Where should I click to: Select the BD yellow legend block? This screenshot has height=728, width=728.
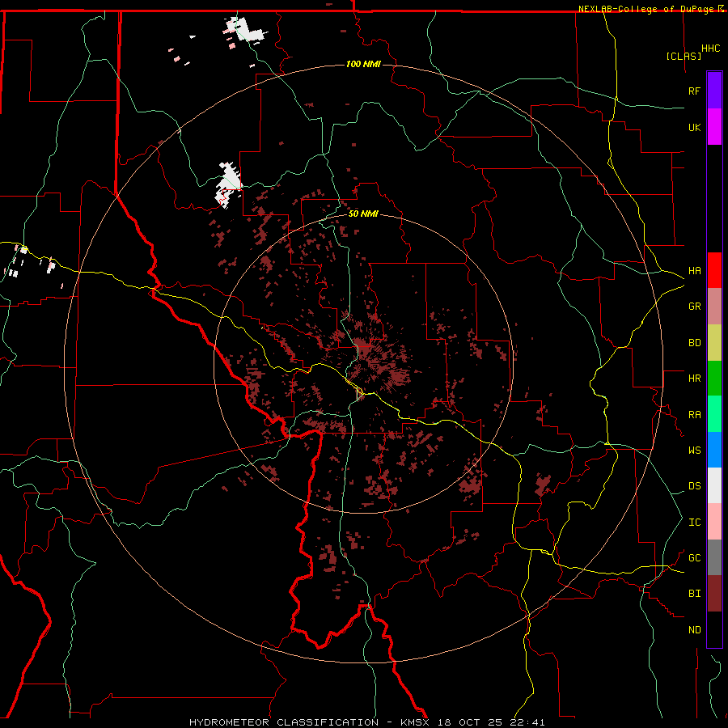(x=714, y=343)
